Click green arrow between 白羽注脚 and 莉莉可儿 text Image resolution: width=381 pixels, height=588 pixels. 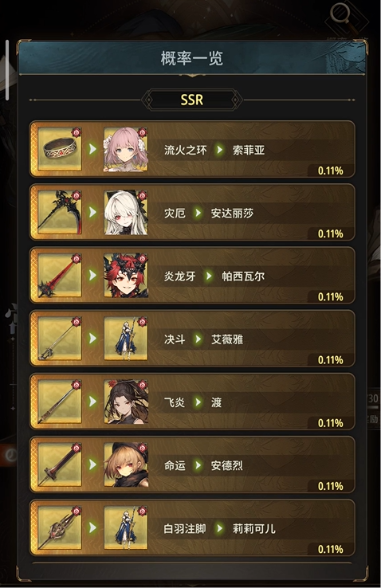click(219, 528)
